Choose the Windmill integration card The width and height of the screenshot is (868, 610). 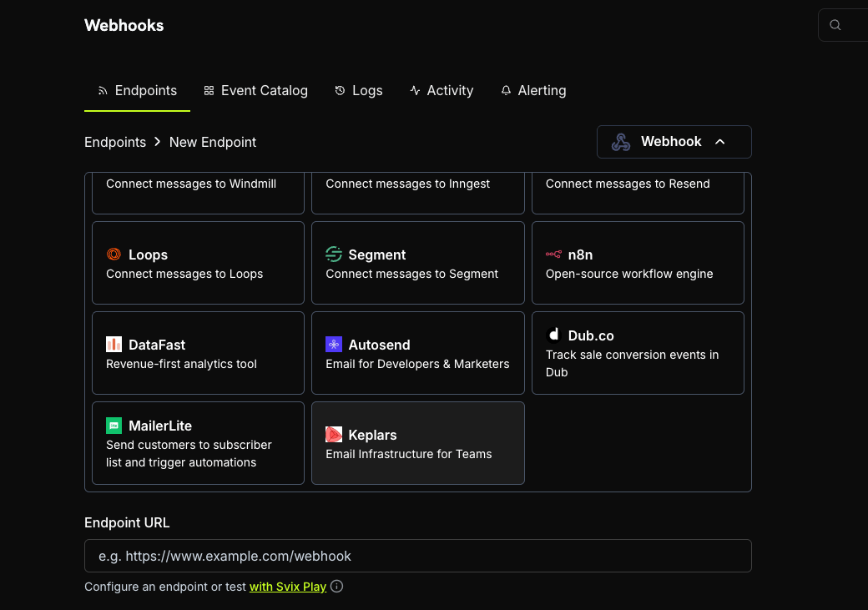[x=198, y=194]
